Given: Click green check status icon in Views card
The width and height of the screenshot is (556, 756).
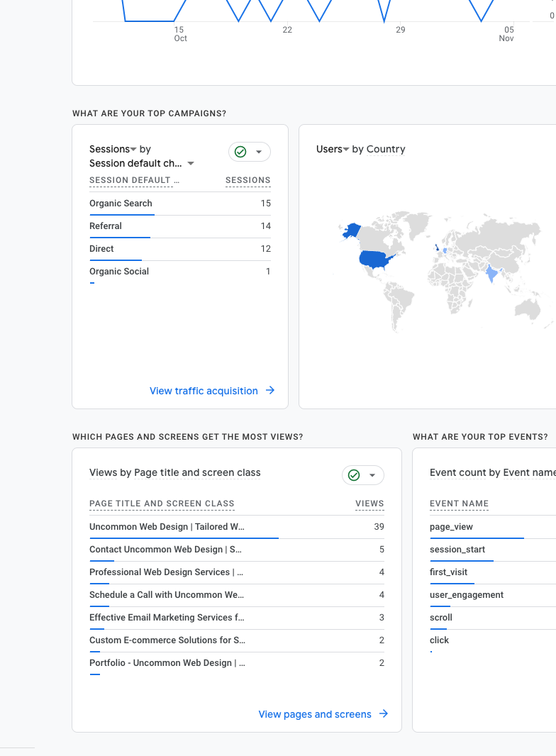Looking at the screenshot, I should tap(354, 475).
